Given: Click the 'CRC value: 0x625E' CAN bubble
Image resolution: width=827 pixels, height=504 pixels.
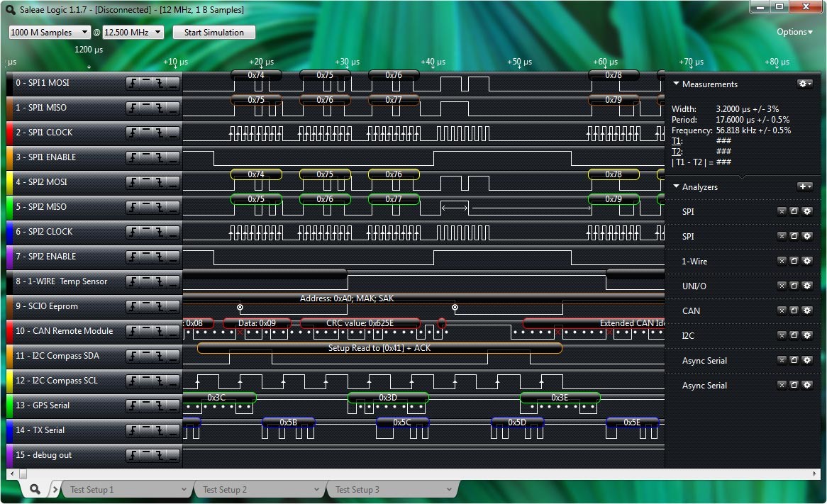Looking at the screenshot, I should coord(360,323).
